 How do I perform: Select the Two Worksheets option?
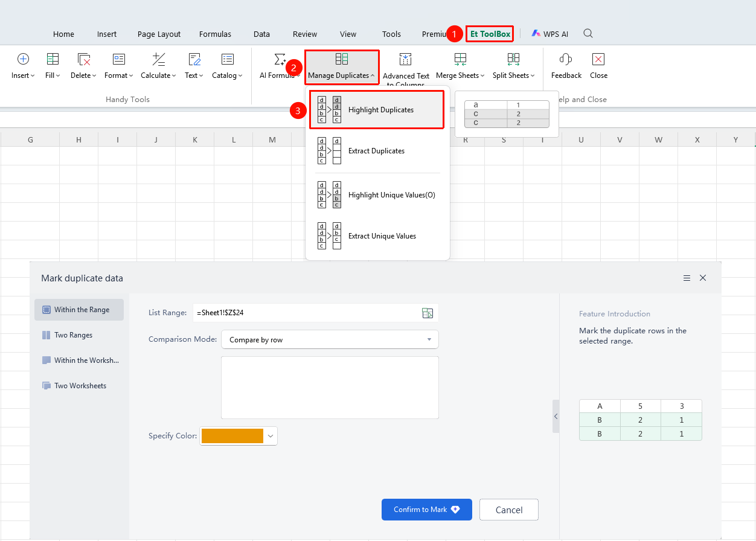(79, 386)
